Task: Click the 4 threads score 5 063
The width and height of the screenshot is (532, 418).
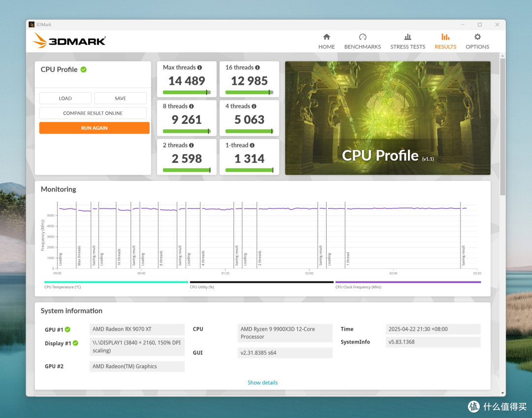Action: 249,119
